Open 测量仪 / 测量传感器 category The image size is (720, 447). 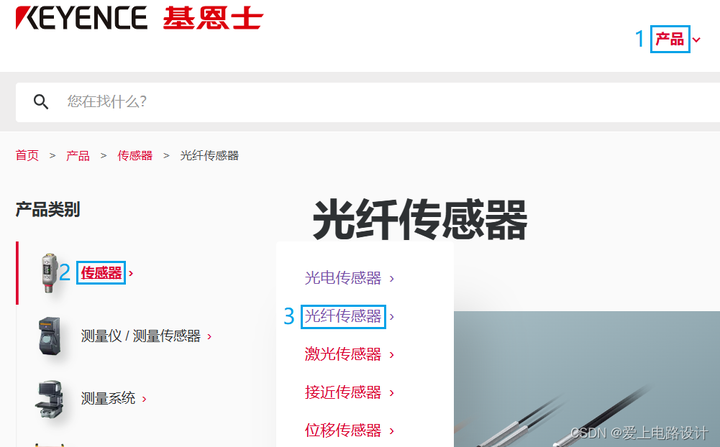click(x=141, y=336)
